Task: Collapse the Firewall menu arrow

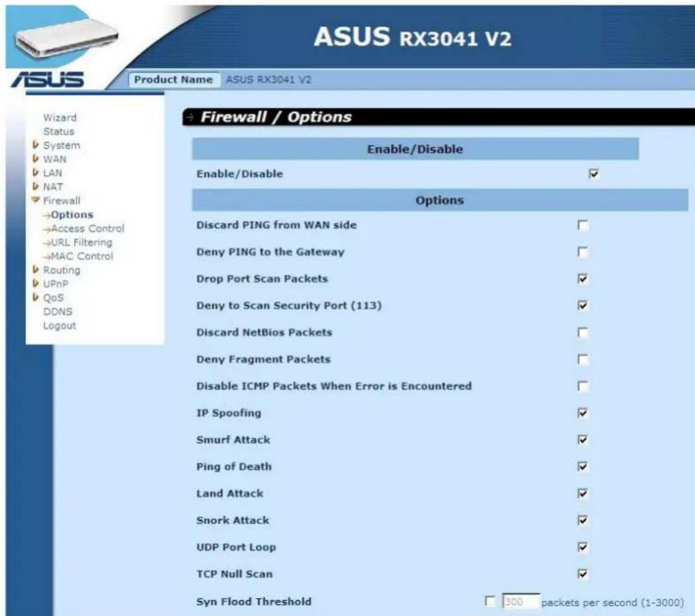Action: click(x=36, y=200)
